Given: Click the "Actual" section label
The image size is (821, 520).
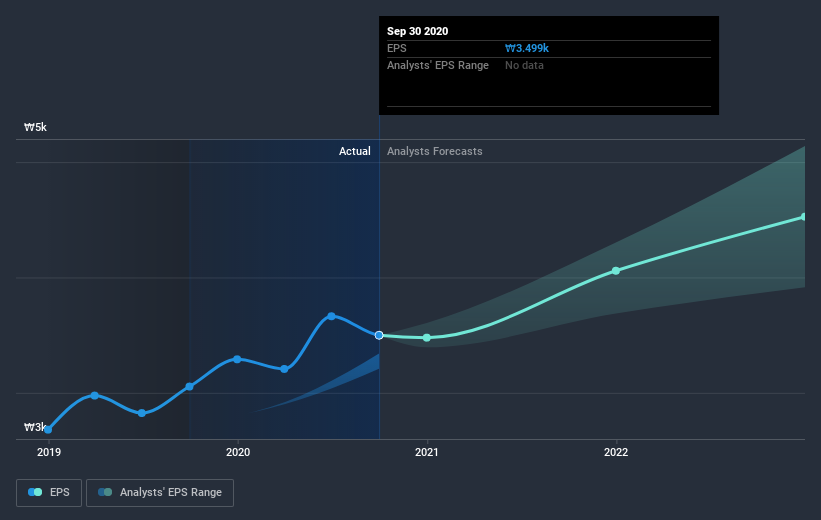Looking at the screenshot, I should [354, 151].
